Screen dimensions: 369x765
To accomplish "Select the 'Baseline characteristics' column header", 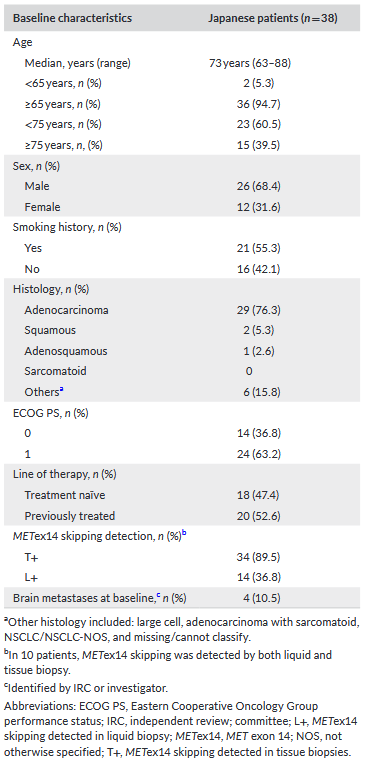I will [72, 19].
